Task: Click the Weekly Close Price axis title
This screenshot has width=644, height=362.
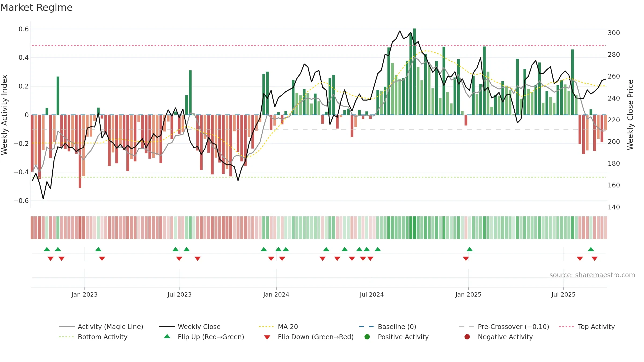Action: pos(630,115)
